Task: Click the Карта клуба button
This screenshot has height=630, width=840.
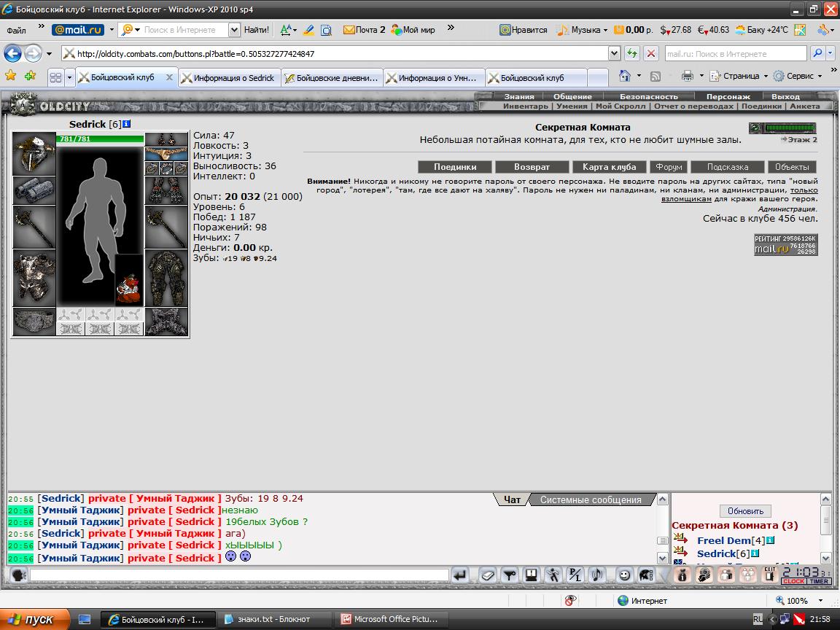Action: tap(610, 166)
